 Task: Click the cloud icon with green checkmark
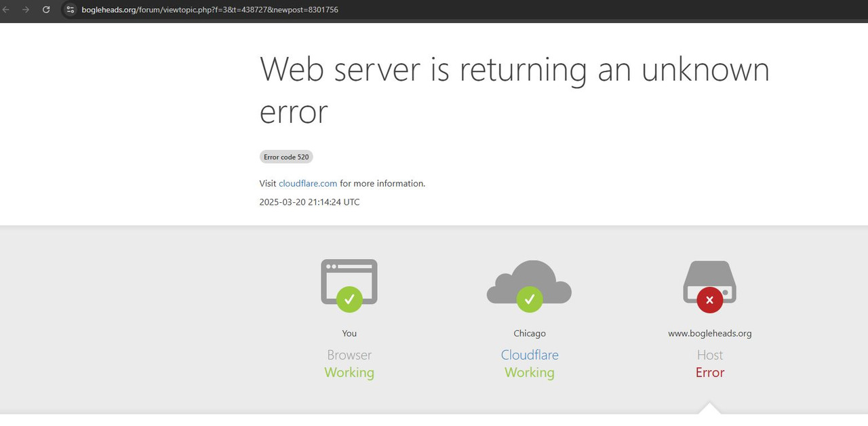point(529,286)
